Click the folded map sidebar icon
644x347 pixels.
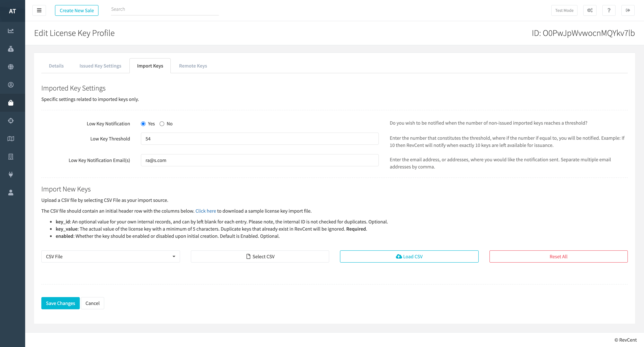click(11, 139)
